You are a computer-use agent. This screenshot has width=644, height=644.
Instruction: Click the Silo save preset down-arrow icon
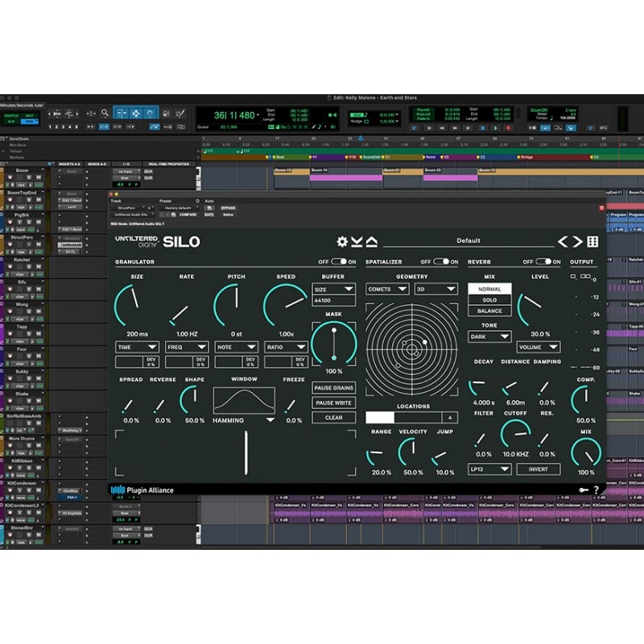[x=357, y=242]
